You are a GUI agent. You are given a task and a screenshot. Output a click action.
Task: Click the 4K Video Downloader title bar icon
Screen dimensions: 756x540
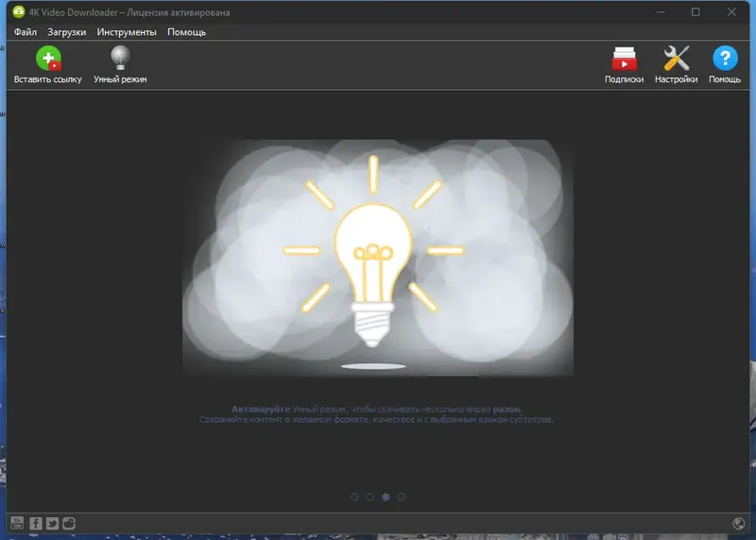[19, 12]
